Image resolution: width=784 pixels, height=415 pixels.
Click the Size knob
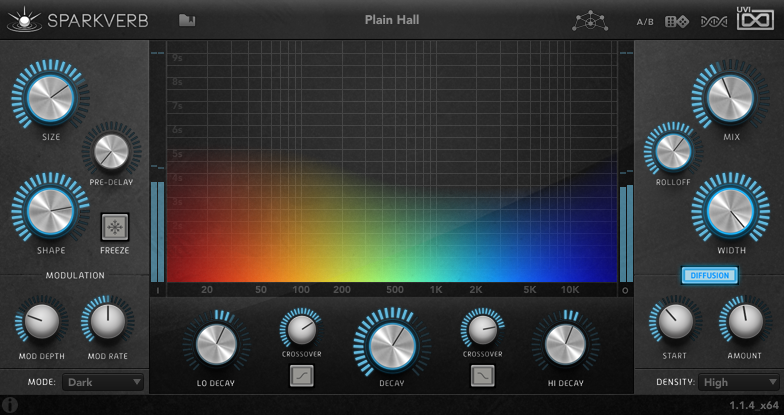[x=50, y=98]
